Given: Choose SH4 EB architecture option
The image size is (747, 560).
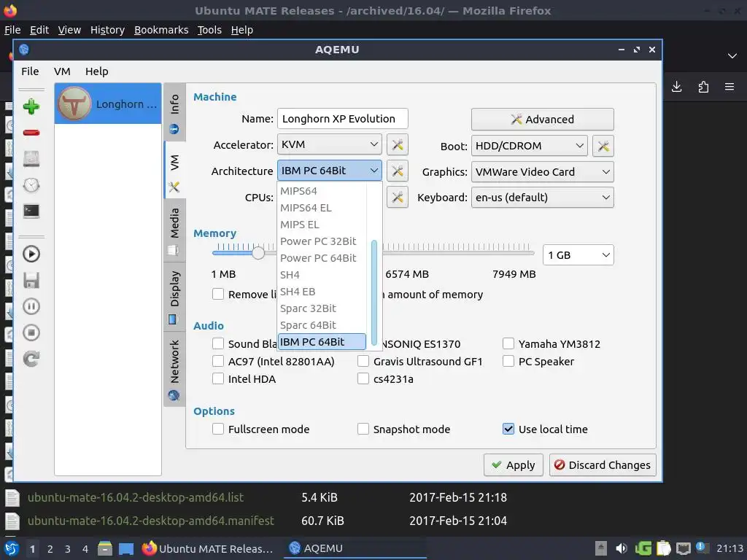Looking at the screenshot, I should 322,292.
